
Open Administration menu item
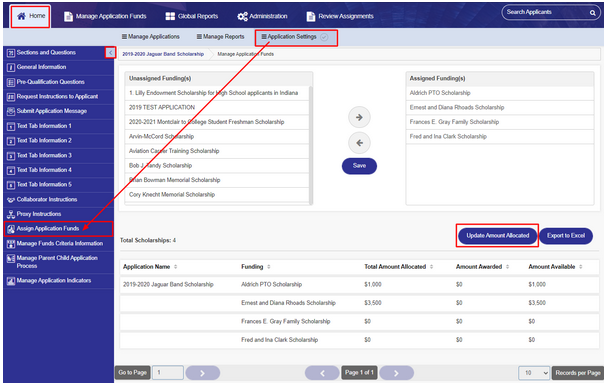pyautogui.click(x=262, y=16)
